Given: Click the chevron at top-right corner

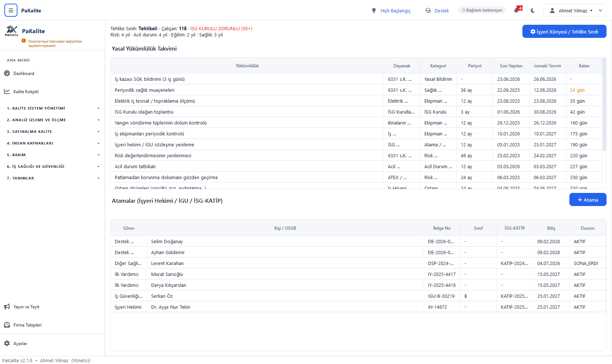Looking at the screenshot, I should [x=601, y=11].
